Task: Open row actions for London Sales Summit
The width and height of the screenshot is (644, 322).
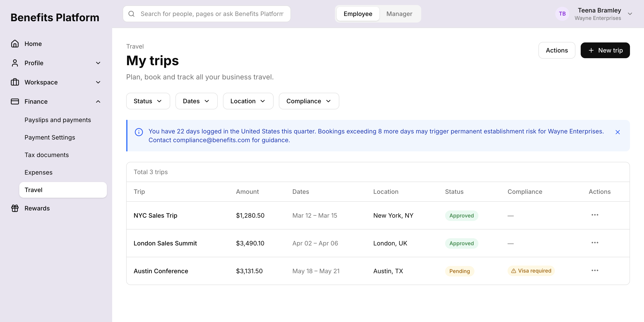Action: point(595,243)
